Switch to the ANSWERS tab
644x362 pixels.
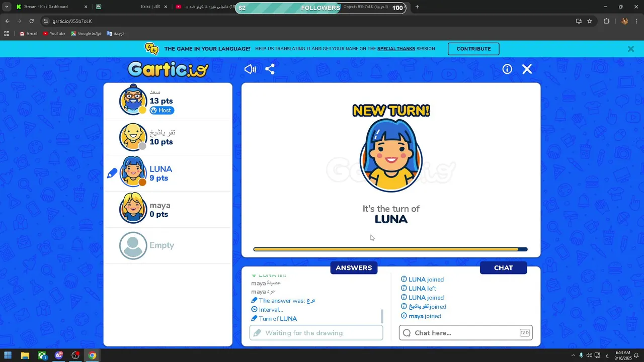pos(354,268)
